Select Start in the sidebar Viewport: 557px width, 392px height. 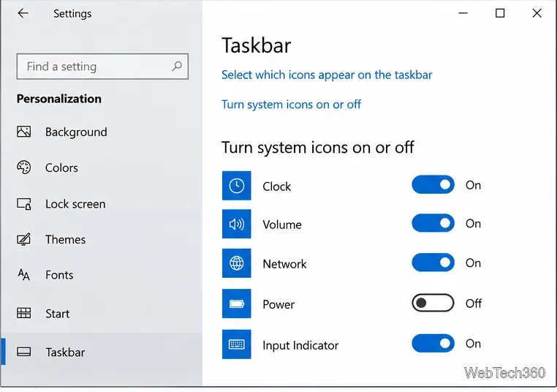102,313
